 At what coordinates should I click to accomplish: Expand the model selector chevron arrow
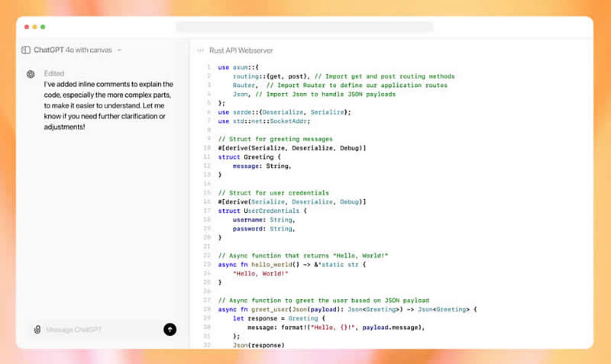(120, 50)
